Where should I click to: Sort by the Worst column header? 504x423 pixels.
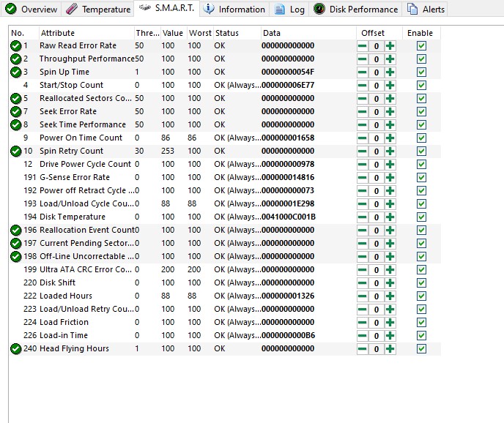coord(200,33)
